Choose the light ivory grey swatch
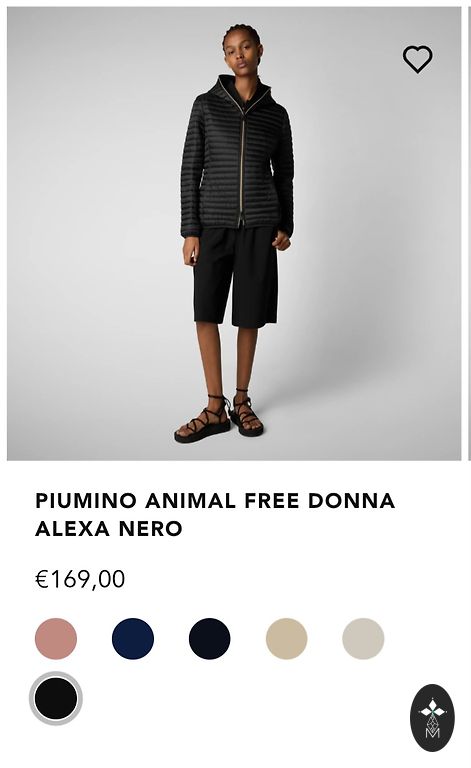This screenshot has width=471, height=768. coord(363,639)
